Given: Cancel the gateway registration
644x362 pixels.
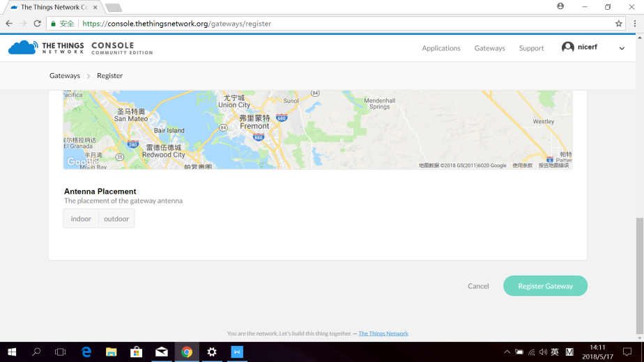Looking at the screenshot, I should tap(478, 286).
